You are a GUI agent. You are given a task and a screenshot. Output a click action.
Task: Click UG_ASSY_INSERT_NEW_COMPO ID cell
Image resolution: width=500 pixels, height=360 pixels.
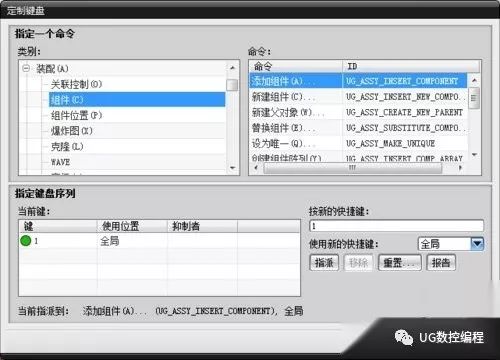point(404,97)
